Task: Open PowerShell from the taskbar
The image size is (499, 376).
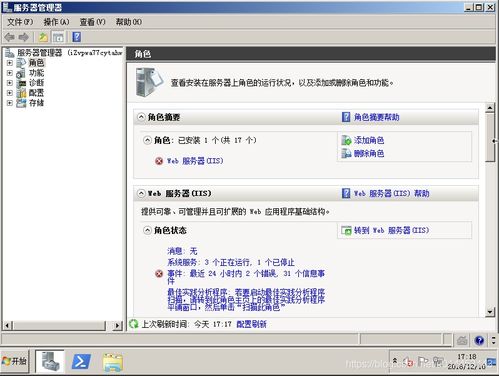Action: click(81, 362)
